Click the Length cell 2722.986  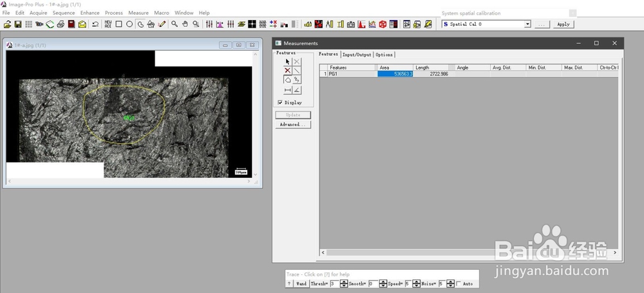(x=431, y=74)
